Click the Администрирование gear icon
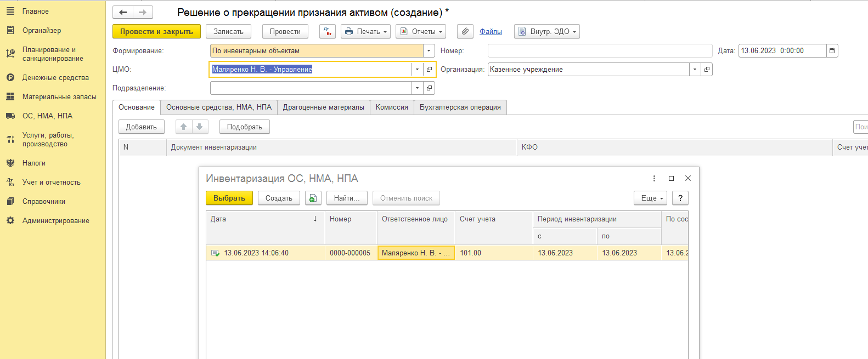Screen dimensions: 868x359 (x=10, y=220)
